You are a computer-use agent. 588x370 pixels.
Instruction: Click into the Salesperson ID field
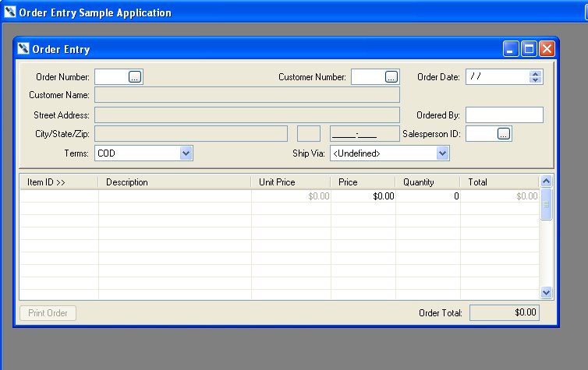point(481,134)
